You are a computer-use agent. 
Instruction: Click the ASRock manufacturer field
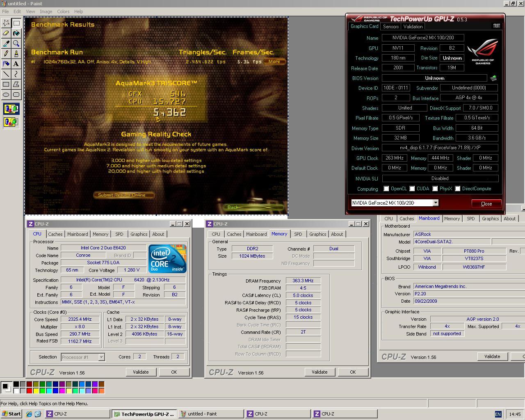tap(469, 234)
